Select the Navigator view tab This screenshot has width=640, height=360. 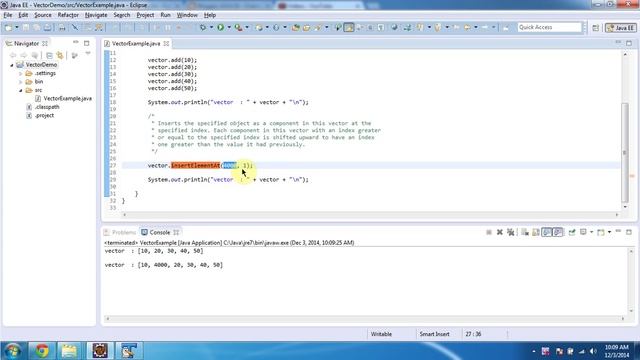pos(26,43)
